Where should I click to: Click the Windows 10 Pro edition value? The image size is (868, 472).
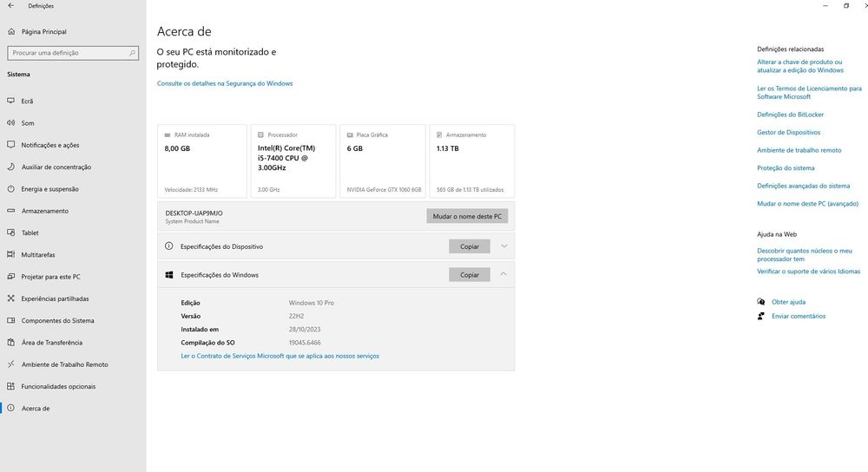(x=311, y=303)
